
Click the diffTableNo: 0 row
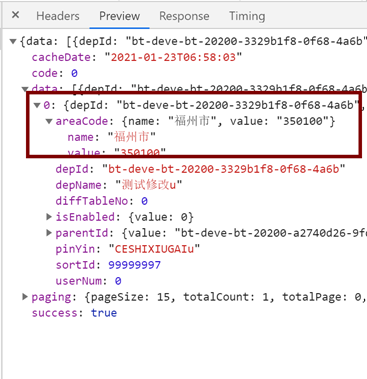pyautogui.click(x=102, y=201)
